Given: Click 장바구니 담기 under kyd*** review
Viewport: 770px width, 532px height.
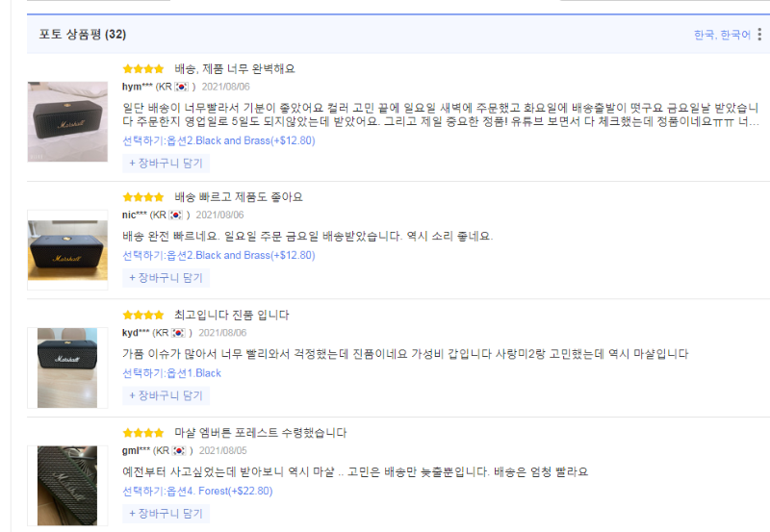Looking at the screenshot, I should tap(166, 395).
